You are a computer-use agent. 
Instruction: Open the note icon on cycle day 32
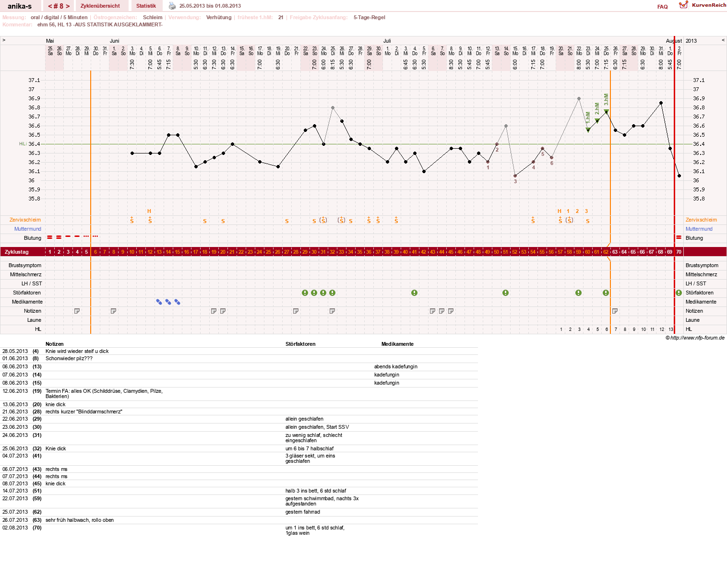click(x=333, y=311)
